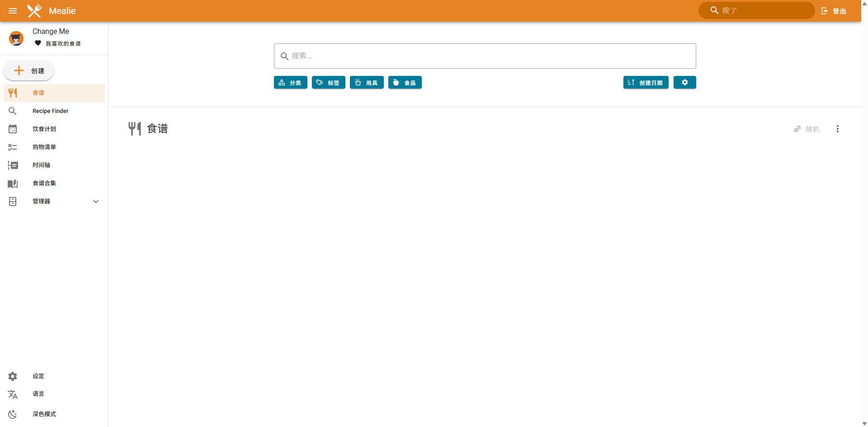
Task: Open the 食品 foods filter dropdown
Action: 405,83
